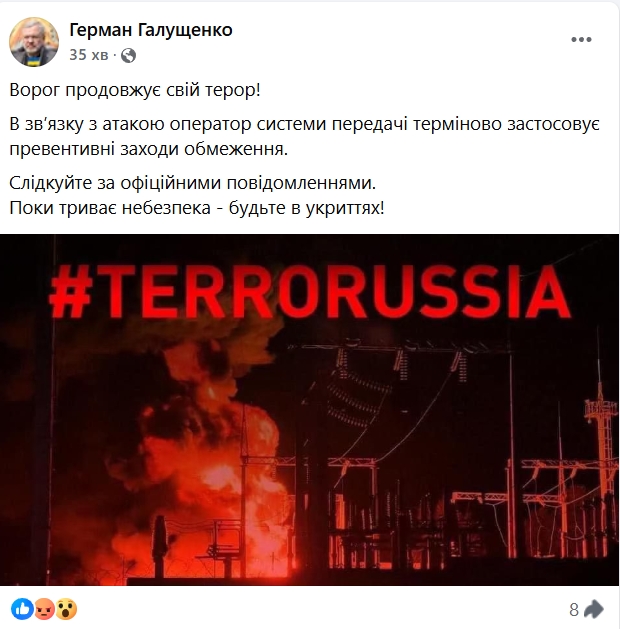
Task: Click the line будьте в укриттях!
Action: [x=307, y=208]
